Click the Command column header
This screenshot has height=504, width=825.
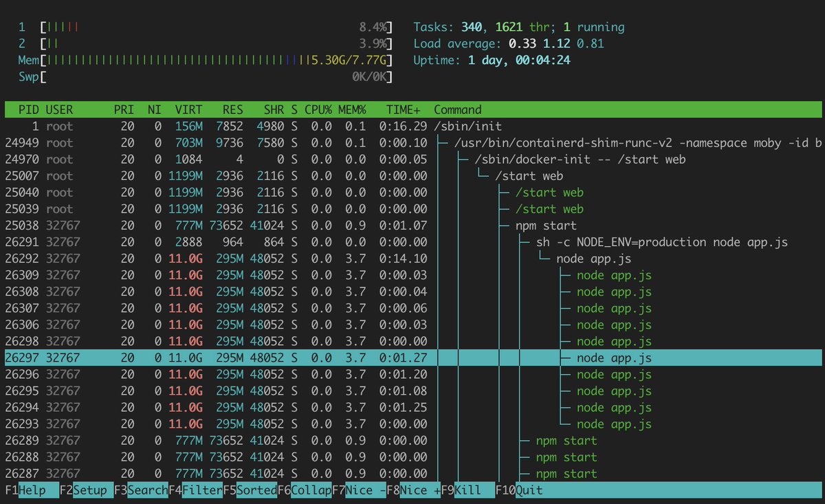point(458,109)
